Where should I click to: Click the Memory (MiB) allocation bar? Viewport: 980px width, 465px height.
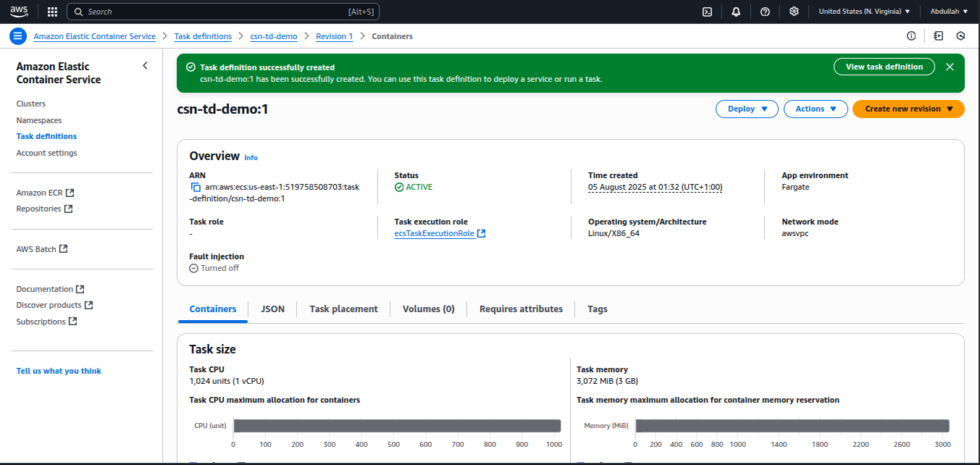(792, 425)
